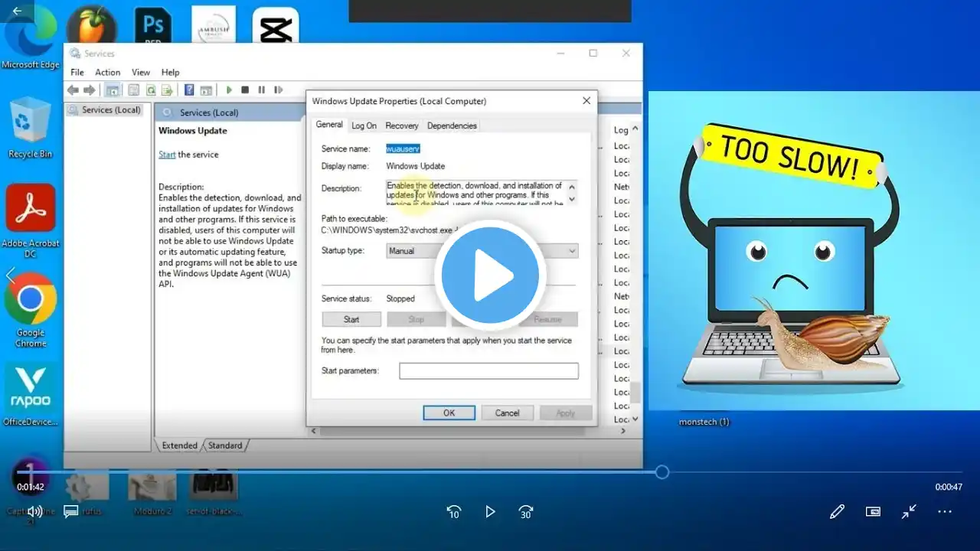This screenshot has width=980, height=551.
Task: Switch to the Recovery tab
Action: (402, 126)
